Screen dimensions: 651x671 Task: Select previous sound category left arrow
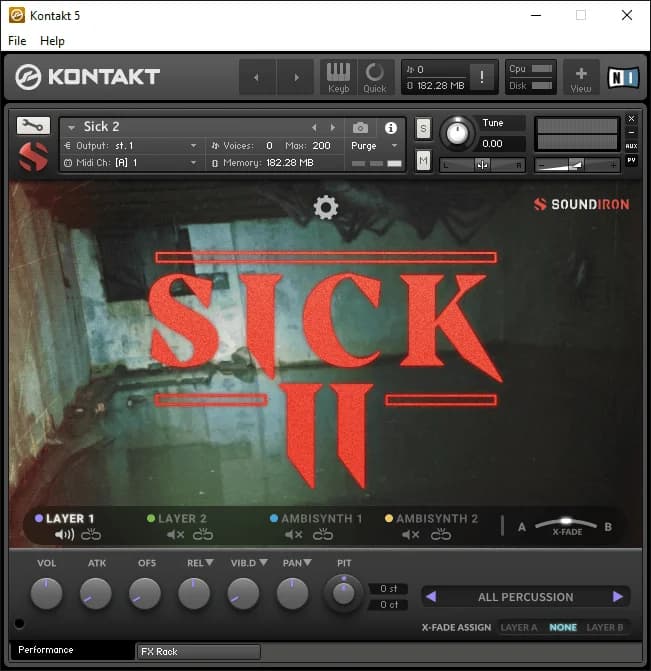(x=431, y=596)
